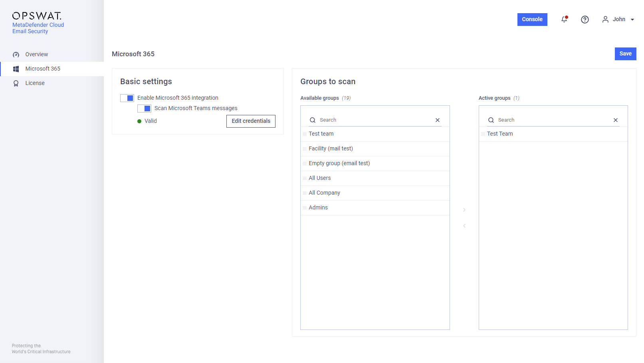Click the OPSWAT logo

tap(37, 16)
